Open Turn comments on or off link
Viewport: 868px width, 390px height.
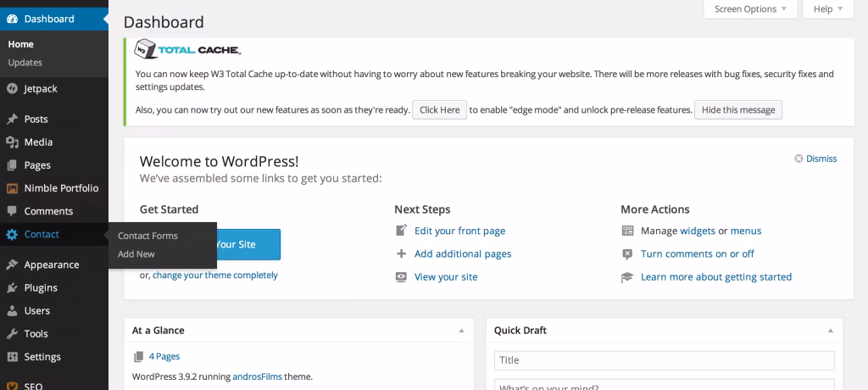698,253
